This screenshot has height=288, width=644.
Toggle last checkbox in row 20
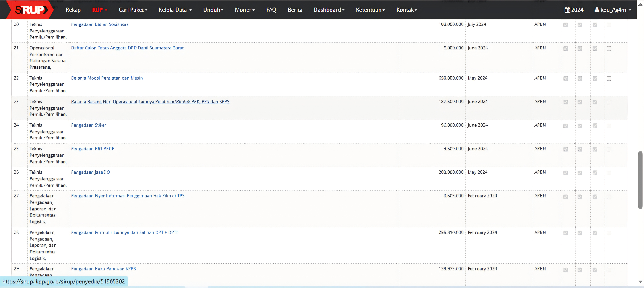coord(609,25)
